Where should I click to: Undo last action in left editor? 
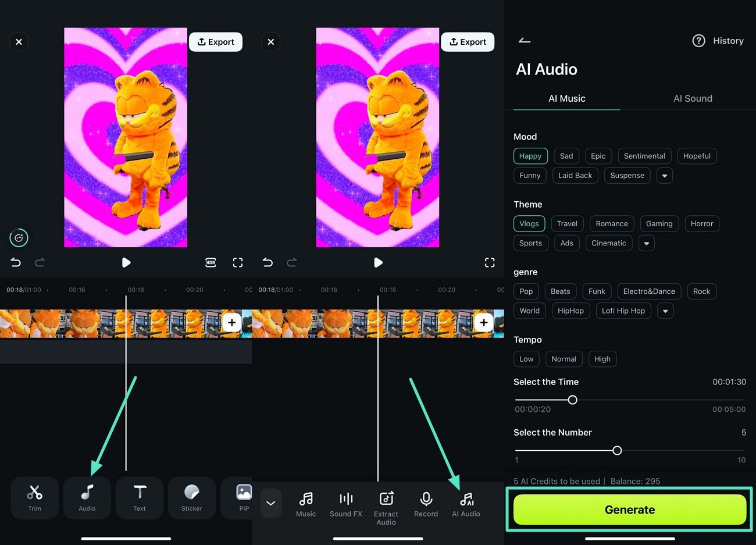pyautogui.click(x=16, y=262)
